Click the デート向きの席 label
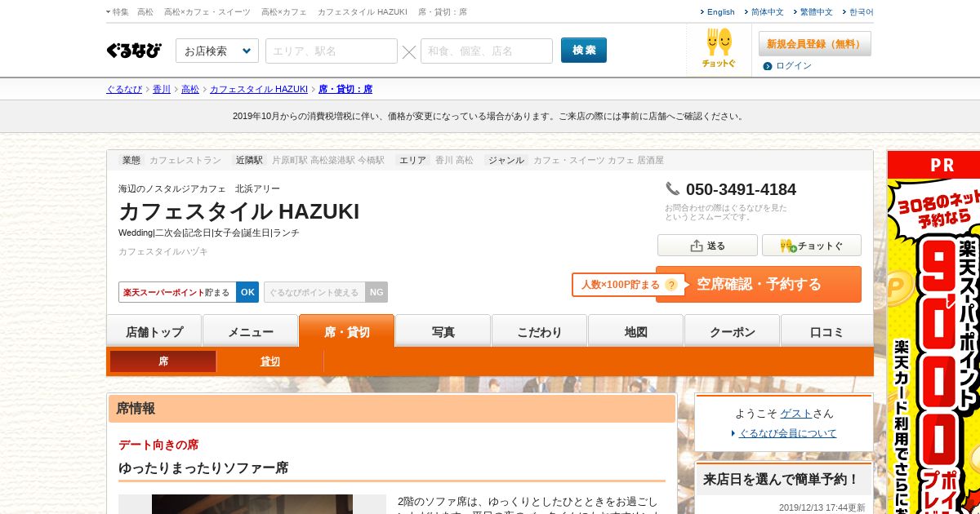 tap(158, 445)
